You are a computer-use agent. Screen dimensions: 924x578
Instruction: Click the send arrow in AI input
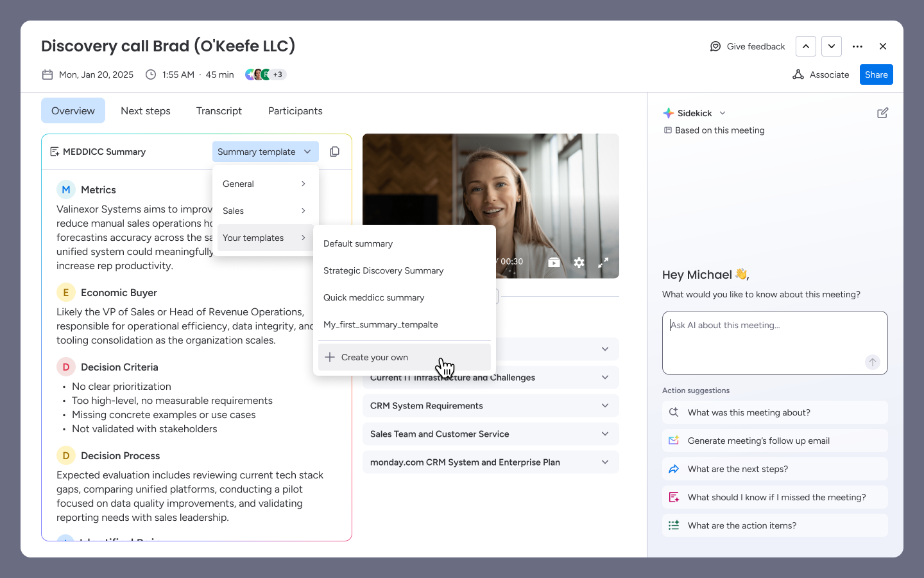tap(873, 362)
